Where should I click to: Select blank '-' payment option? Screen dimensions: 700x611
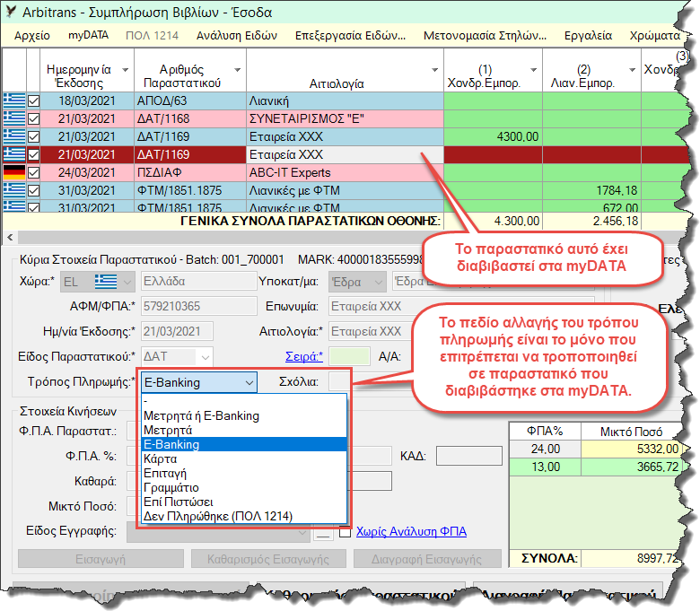(x=244, y=401)
